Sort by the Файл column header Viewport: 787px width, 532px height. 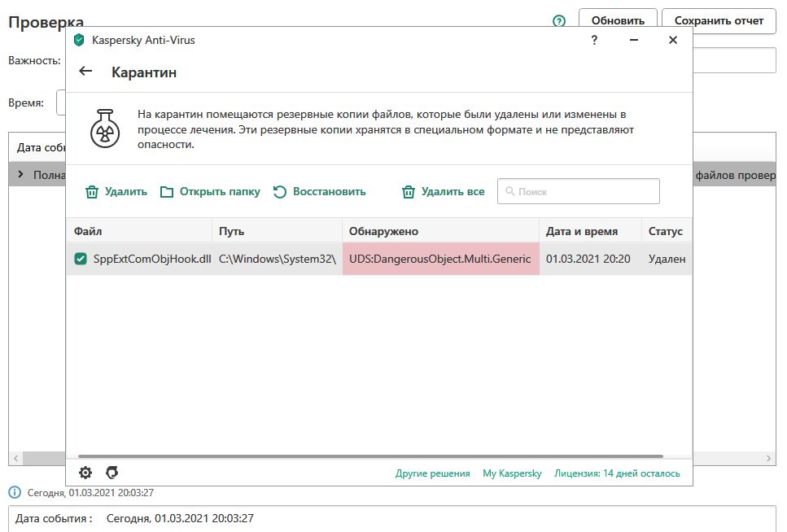pos(88,231)
